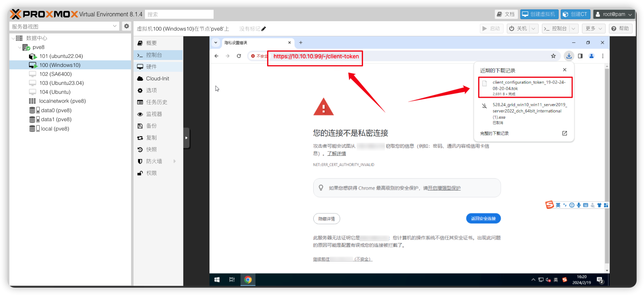Image resolution: width=644 pixels, height=295 pixels.
Task: Click 开启增强型保护 enhanced protection link
Action: pos(444,188)
